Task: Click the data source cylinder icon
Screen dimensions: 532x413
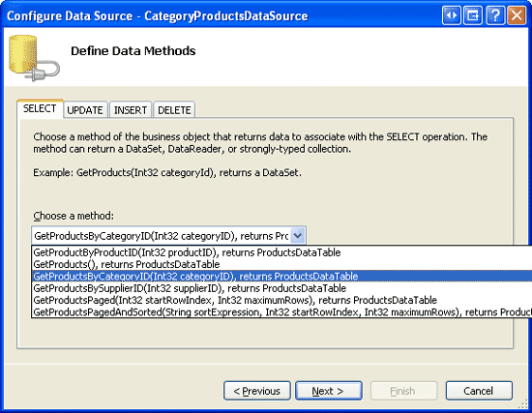Action: (34, 58)
